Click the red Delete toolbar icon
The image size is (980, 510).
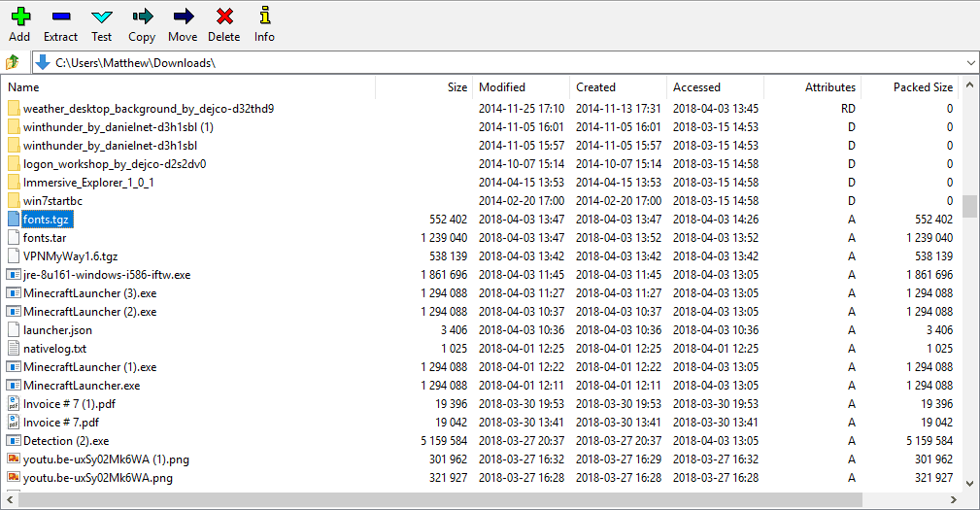click(x=223, y=17)
